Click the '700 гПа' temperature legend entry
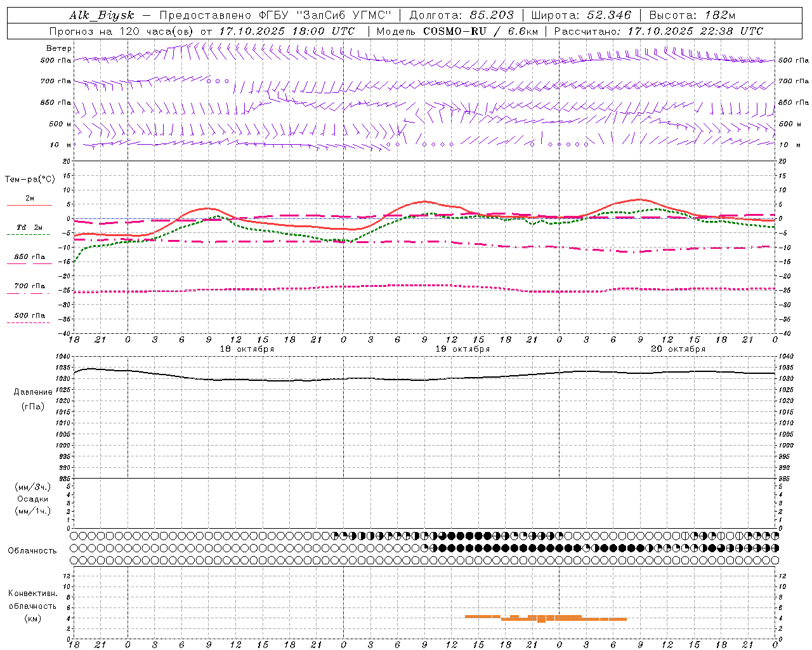Image resolution: width=812 pixels, height=650 pixels. 30,286
